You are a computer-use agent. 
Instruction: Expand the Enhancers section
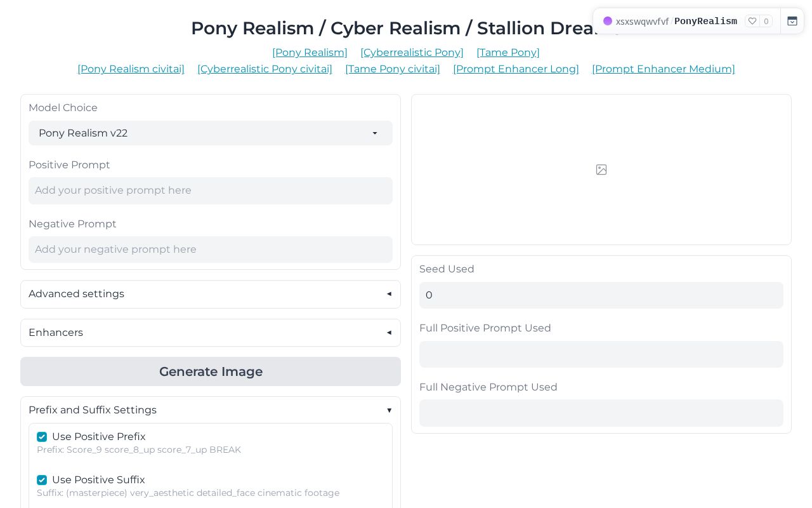tap(211, 333)
